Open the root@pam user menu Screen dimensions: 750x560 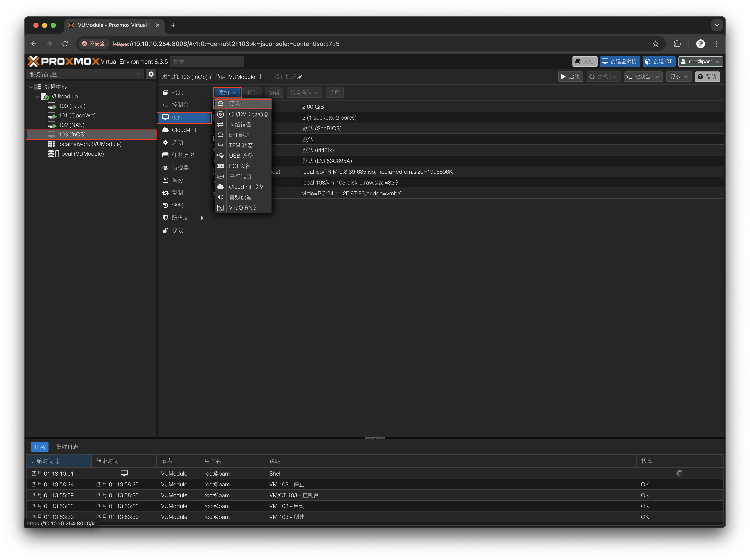click(x=700, y=62)
